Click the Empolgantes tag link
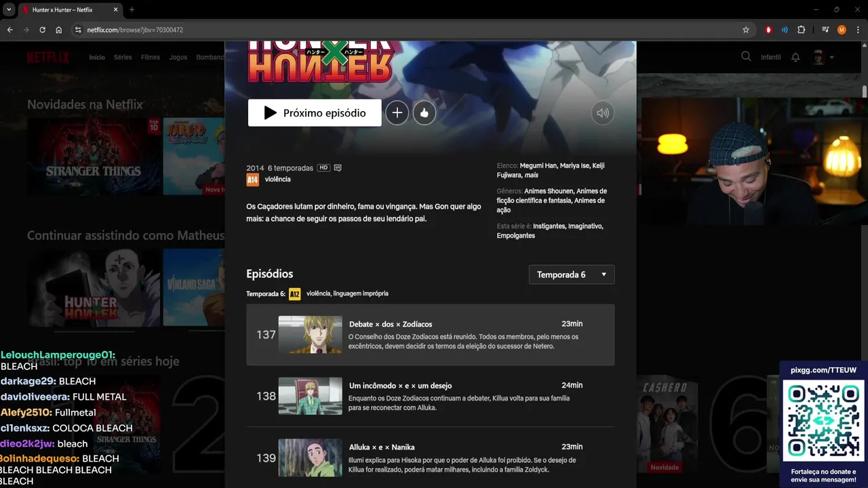 (516, 236)
